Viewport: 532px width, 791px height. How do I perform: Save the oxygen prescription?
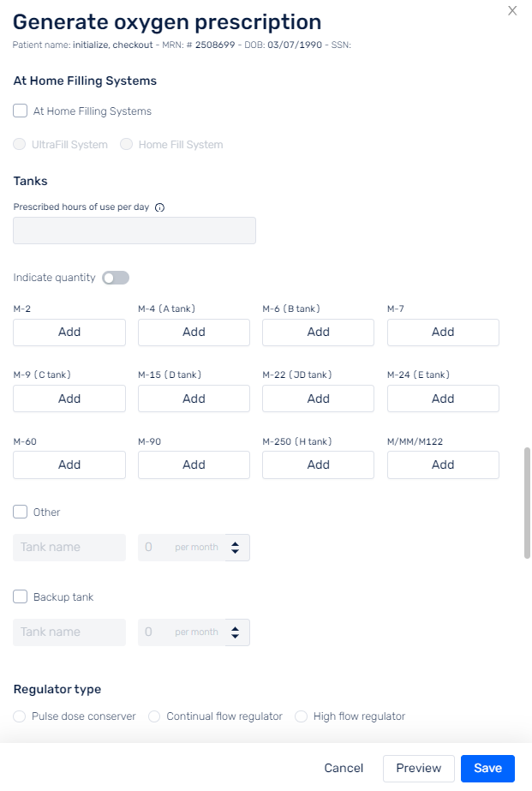pyautogui.click(x=487, y=768)
